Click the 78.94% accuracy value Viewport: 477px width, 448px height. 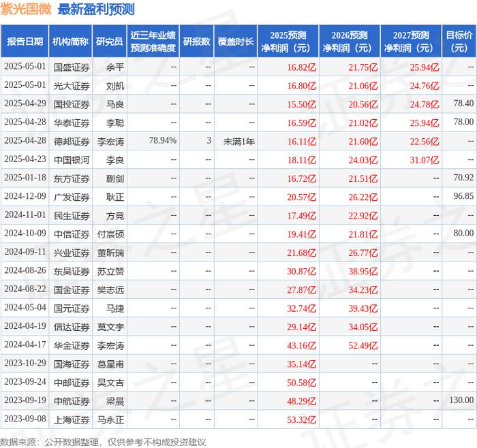click(x=163, y=141)
